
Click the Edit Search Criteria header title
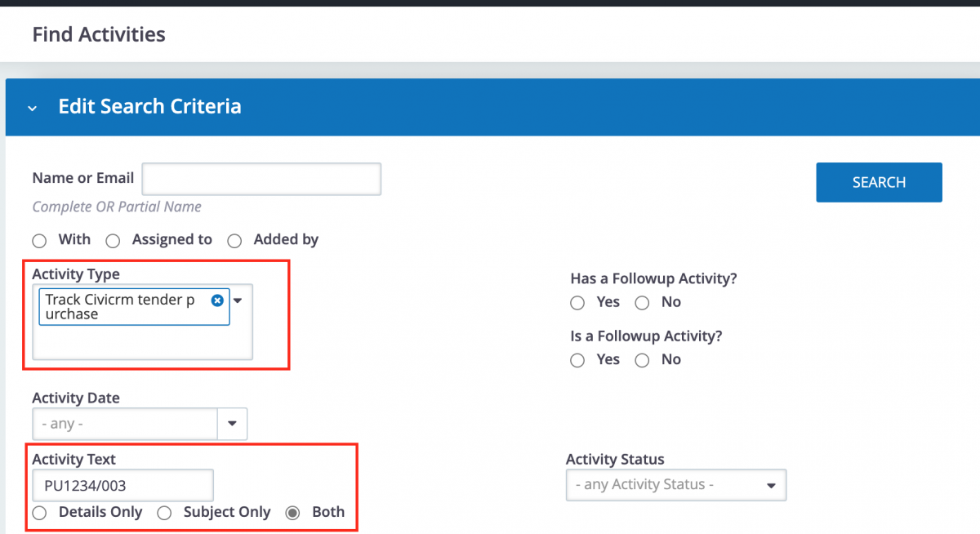coord(149,107)
